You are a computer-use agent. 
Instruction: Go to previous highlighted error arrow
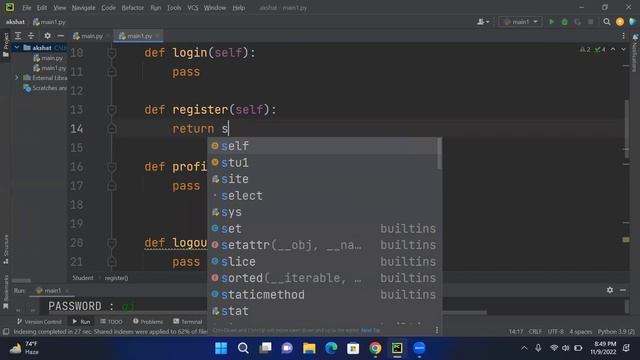pos(613,49)
